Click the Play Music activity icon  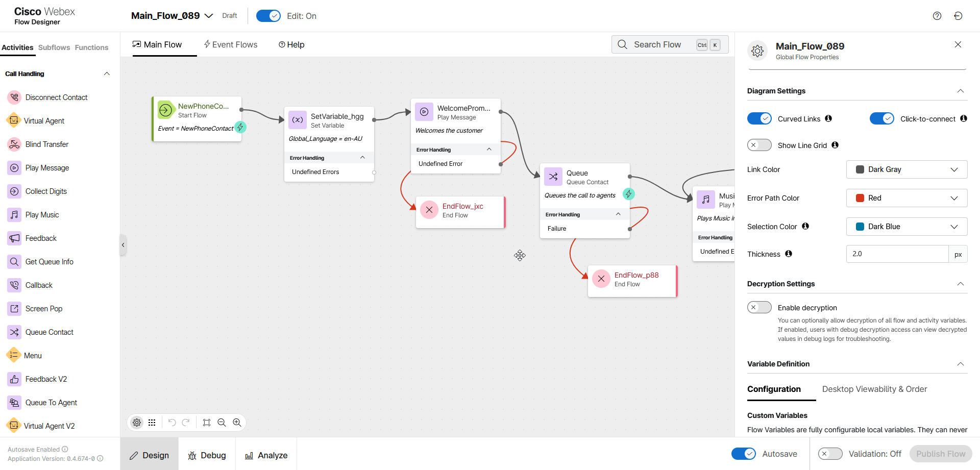point(14,215)
